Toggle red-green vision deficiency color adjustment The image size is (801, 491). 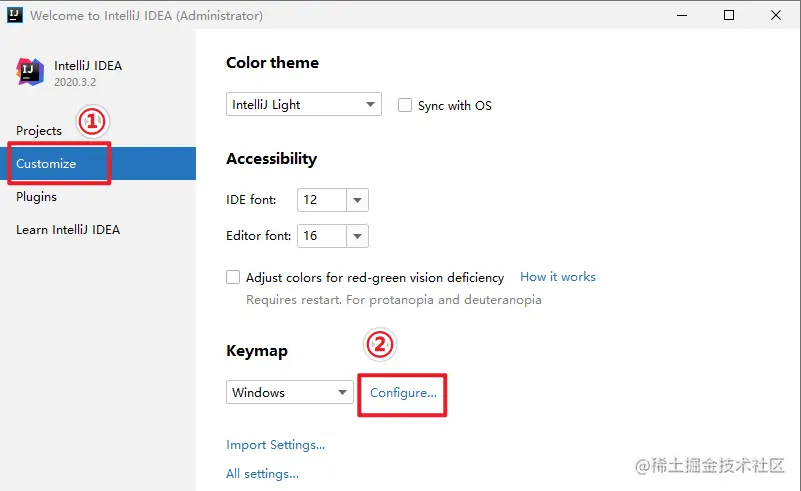(x=233, y=277)
